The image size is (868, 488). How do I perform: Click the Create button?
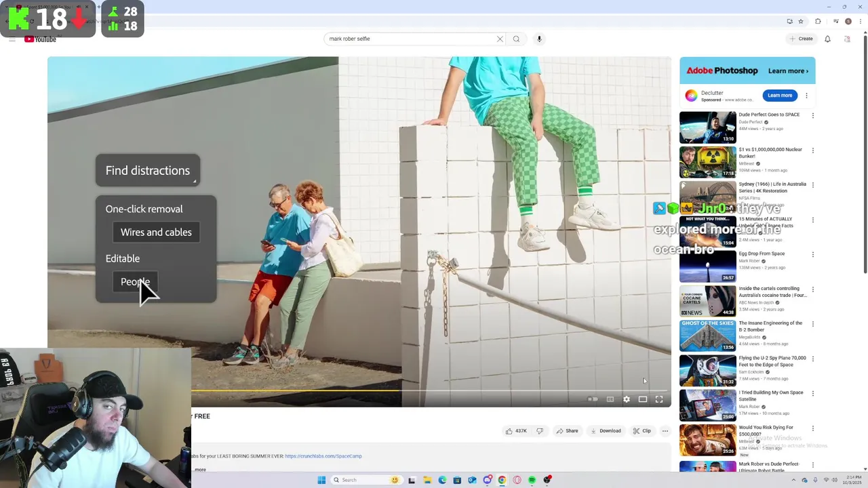(x=802, y=39)
